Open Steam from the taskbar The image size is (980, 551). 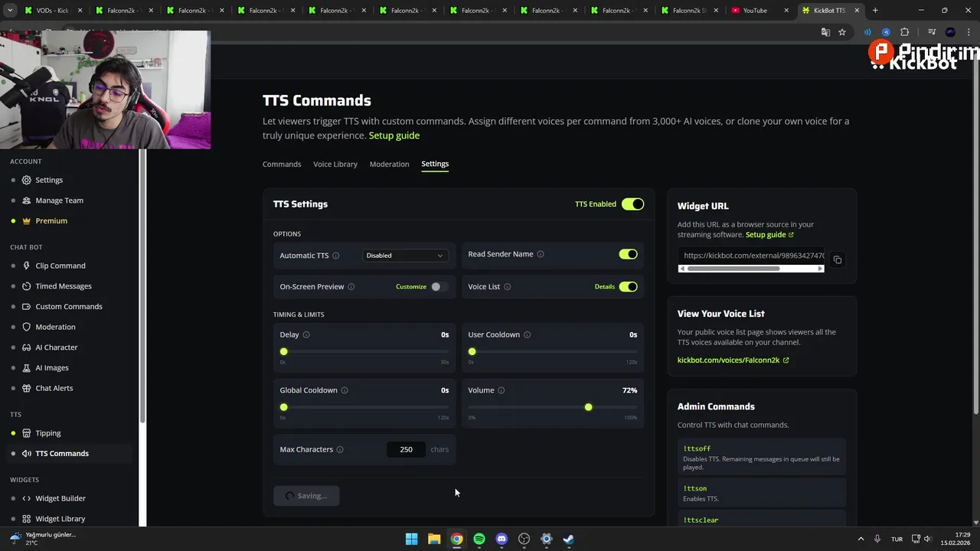569,539
